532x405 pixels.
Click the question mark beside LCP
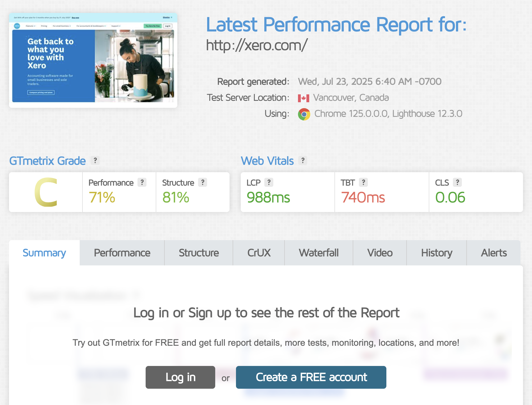click(x=269, y=182)
